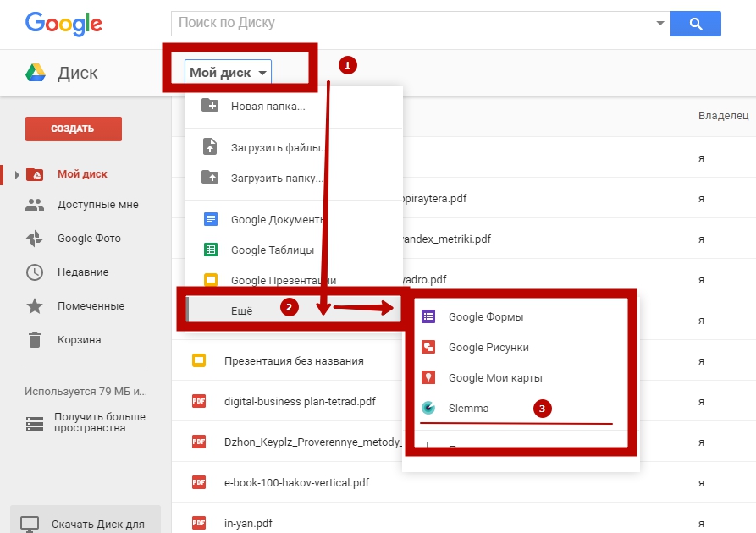
Task: Click the blue search magnifier button
Action: [696, 23]
